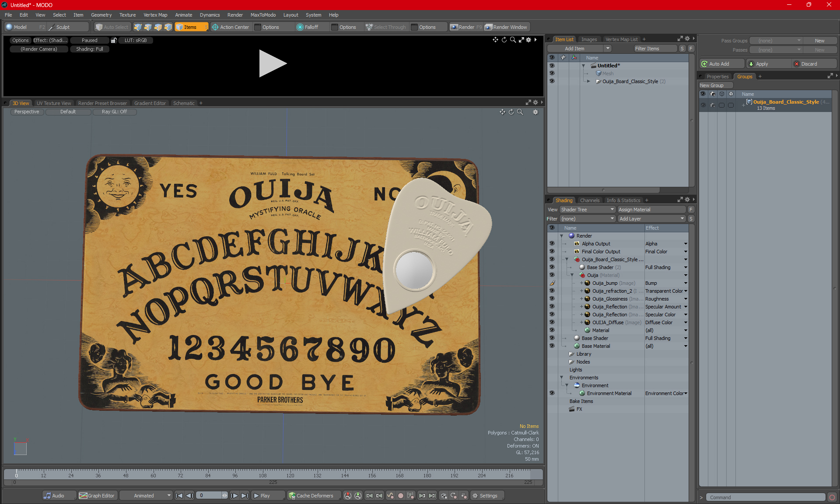Switch to UV Texture View tab
Viewport: 840px width, 504px height.
coord(54,103)
